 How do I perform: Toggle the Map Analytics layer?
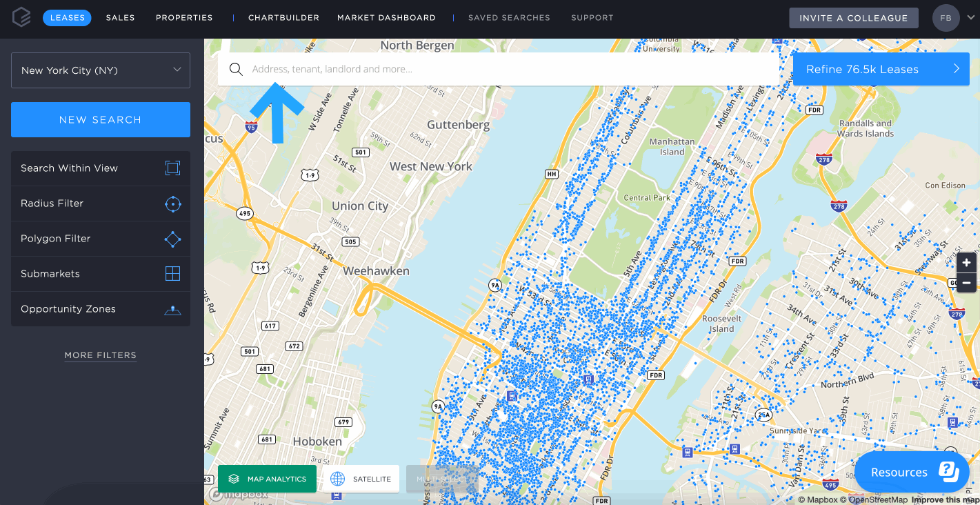(267, 479)
